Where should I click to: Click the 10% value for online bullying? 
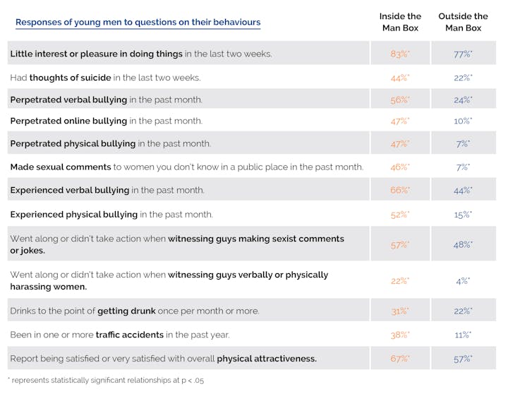coord(463,121)
